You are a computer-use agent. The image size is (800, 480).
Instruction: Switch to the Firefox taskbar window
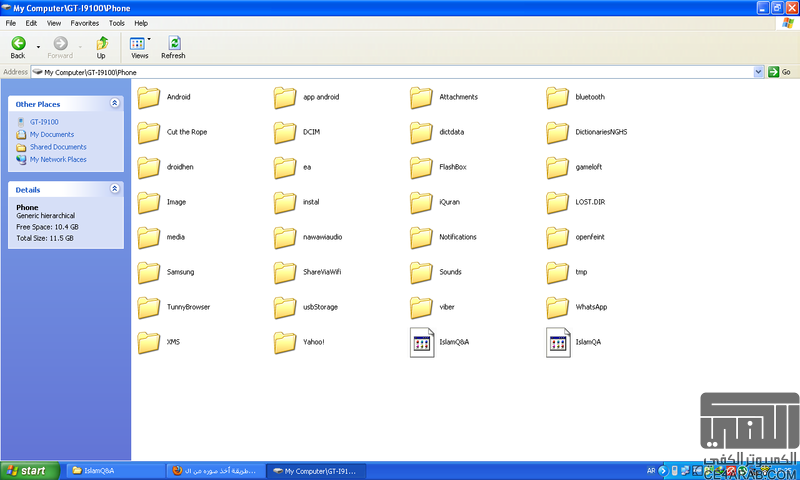coord(216,471)
